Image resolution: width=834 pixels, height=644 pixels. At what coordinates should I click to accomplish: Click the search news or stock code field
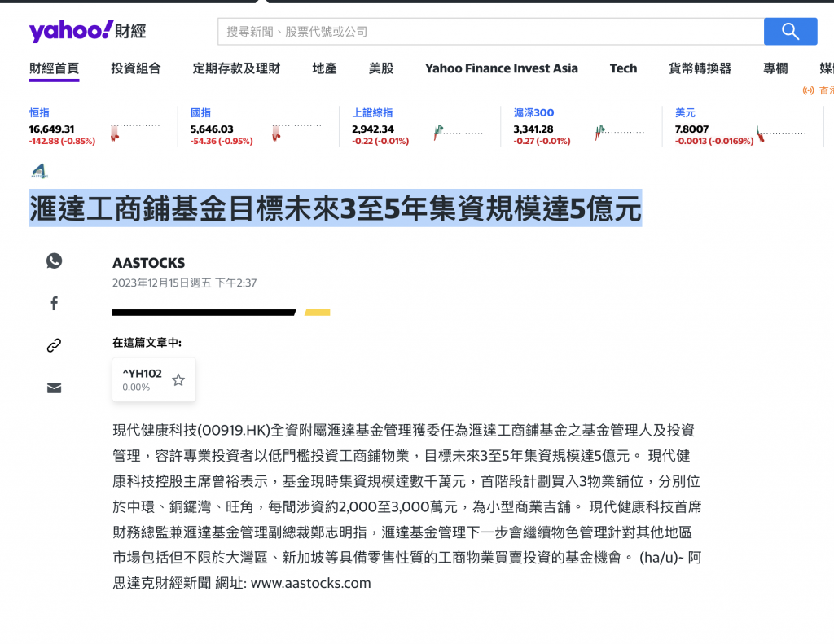pyautogui.click(x=490, y=32)
